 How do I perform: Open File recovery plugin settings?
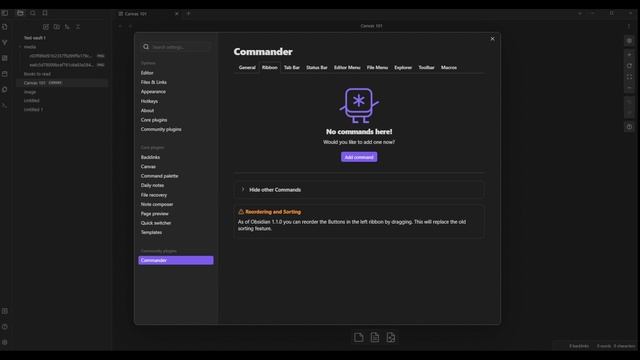[x=176, y=195]
